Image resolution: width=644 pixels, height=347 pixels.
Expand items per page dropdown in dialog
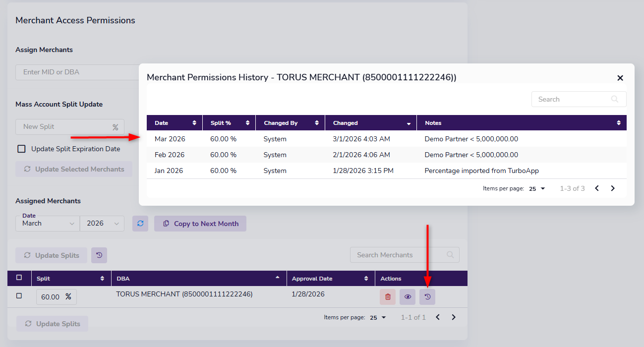pyautogui.click(x=537, y=189)
